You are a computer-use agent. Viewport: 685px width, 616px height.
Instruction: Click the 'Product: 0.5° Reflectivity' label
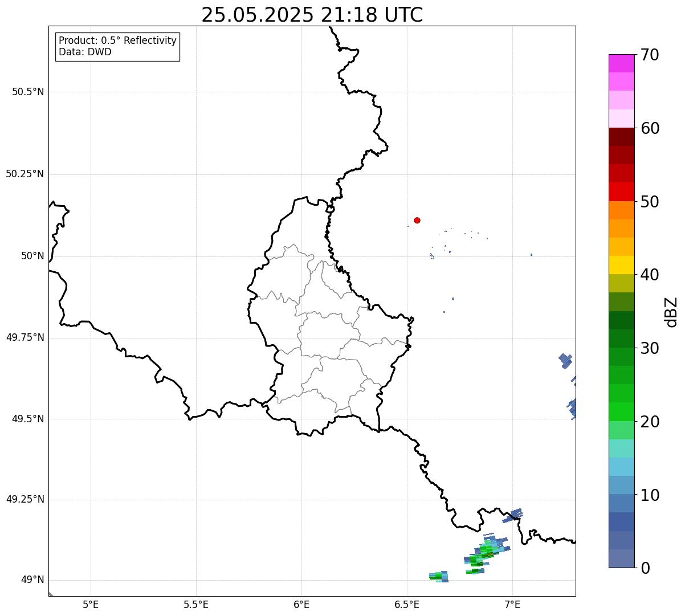117,41
